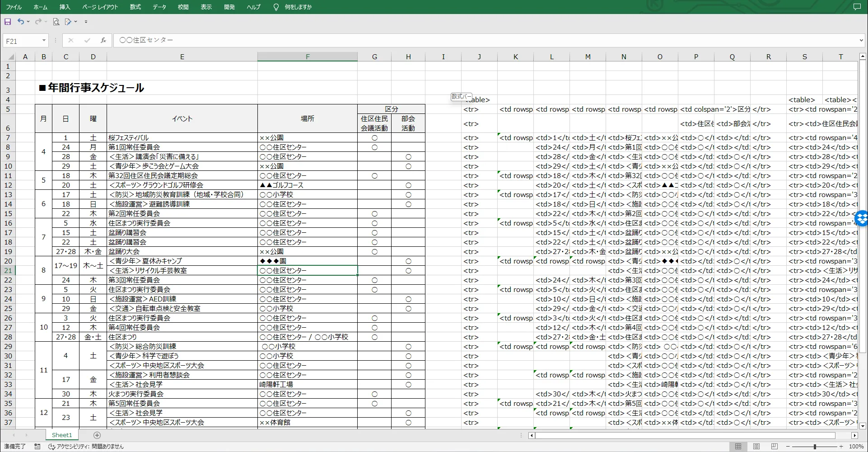Expand the formula bar with chevron
Viewport: 868px width, 452px height.
(x=861, y=41)
